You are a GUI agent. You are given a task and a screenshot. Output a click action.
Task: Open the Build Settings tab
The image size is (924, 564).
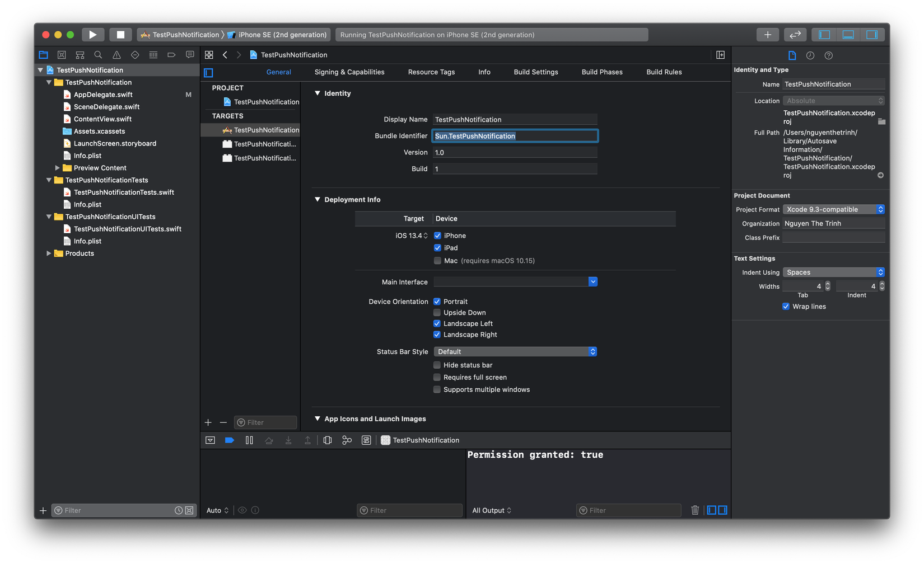535,72
